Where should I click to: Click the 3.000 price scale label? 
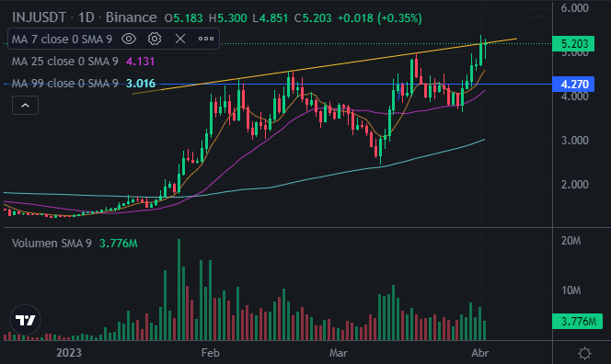click(x=574, y=140)
